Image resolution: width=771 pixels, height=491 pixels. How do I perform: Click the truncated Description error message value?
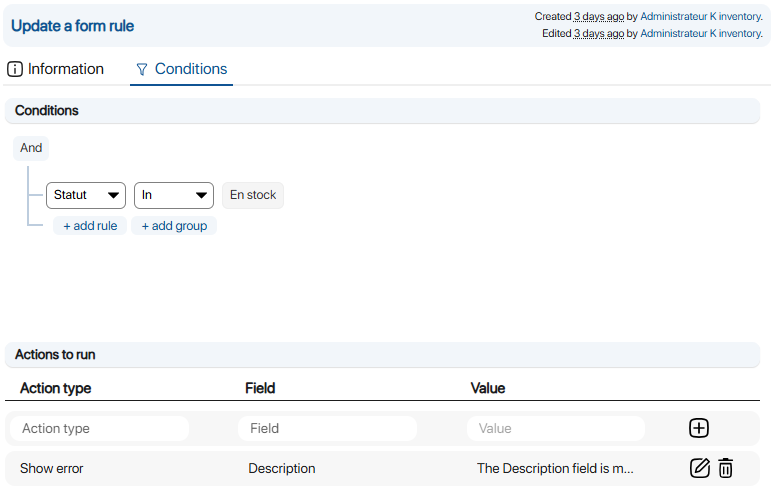[555, 468]
